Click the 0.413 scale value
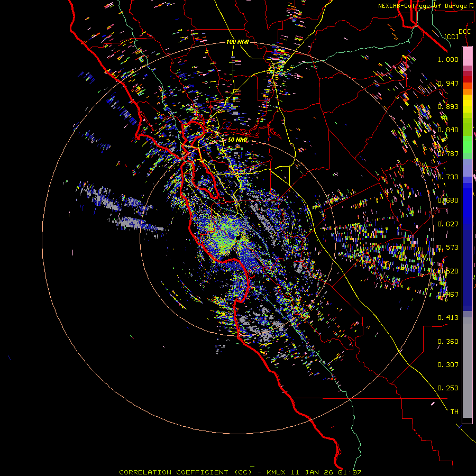The height and width of the screenshot is (476, 476). (x=448, y=317)
